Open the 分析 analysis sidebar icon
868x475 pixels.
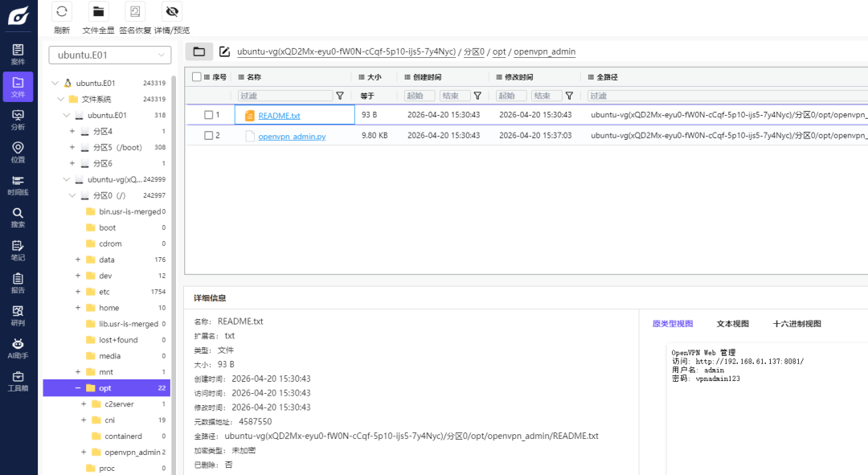(18, 119)
